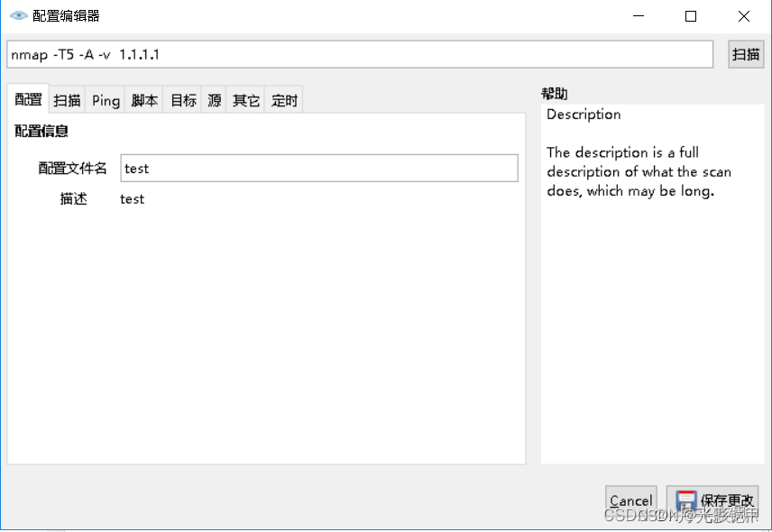This screenshot has width=772, height=532.
Task: Switch to the 其它 tab
Action: click(x=245, y=100)
